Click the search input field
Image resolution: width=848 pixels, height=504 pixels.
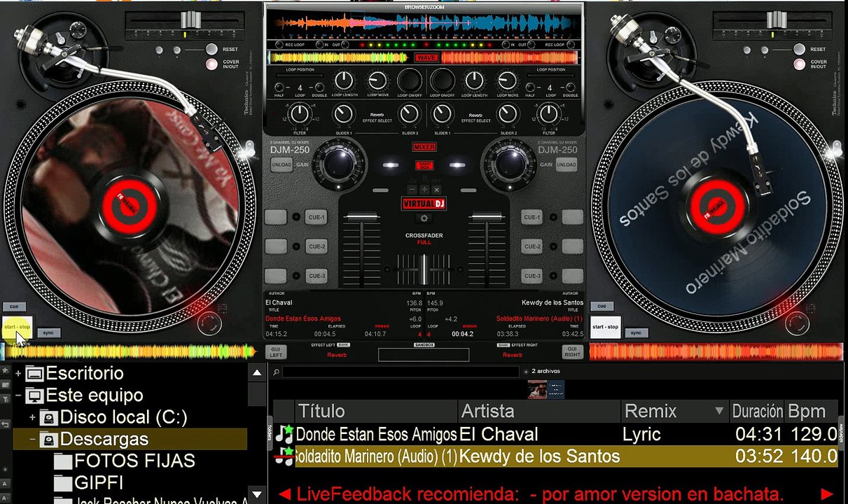(x=401, y=372)
